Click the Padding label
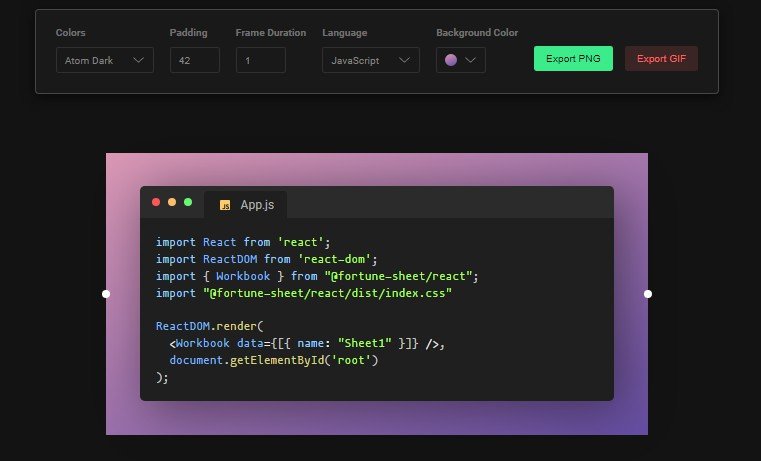 pyautogui.click(x=188, y=33)
